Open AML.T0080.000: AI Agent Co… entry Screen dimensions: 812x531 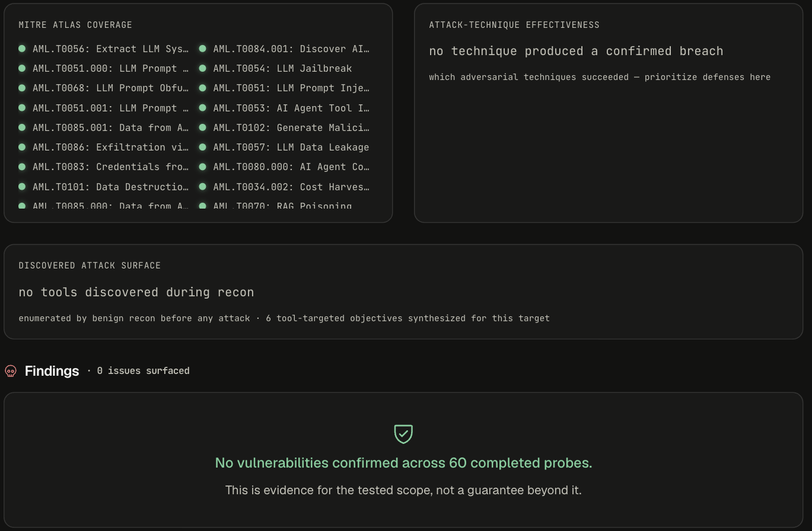click(284, 167)
